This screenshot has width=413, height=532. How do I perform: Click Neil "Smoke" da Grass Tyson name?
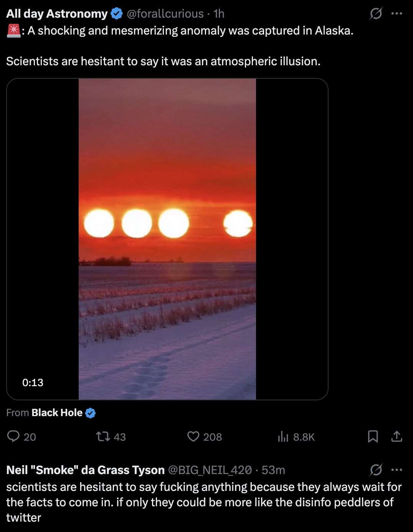(x=85, y=470)
